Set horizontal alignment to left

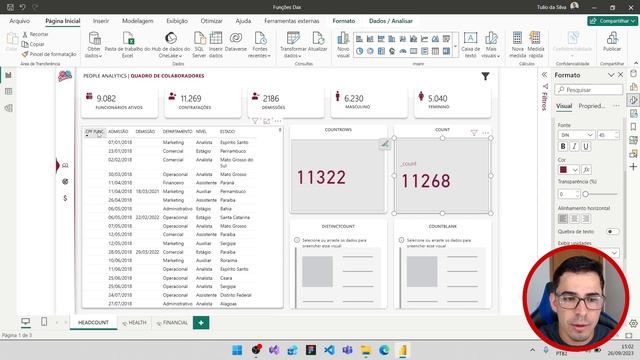pyautogui.click(x=563, y=219)
